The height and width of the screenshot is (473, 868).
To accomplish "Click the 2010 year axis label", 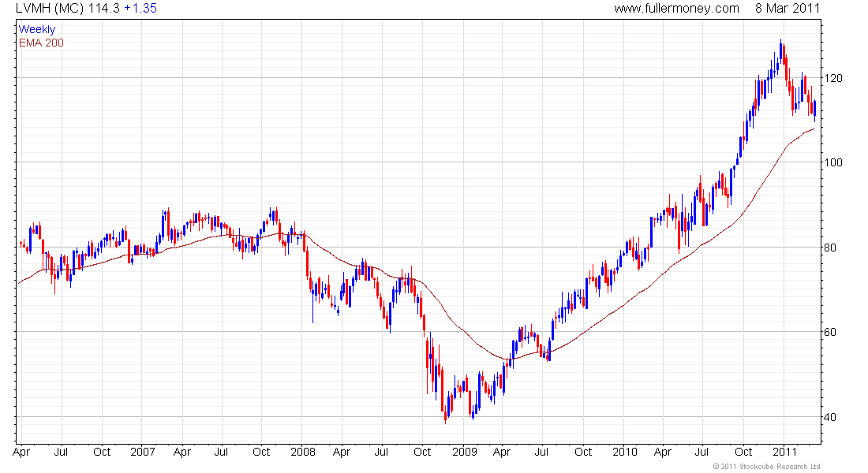I will (624, 452).
